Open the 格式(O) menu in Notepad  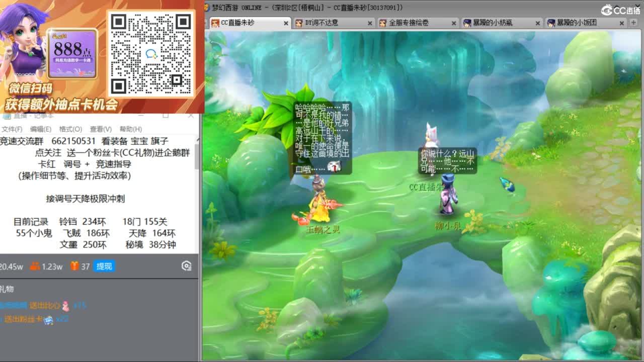click(x=69, y=129)
